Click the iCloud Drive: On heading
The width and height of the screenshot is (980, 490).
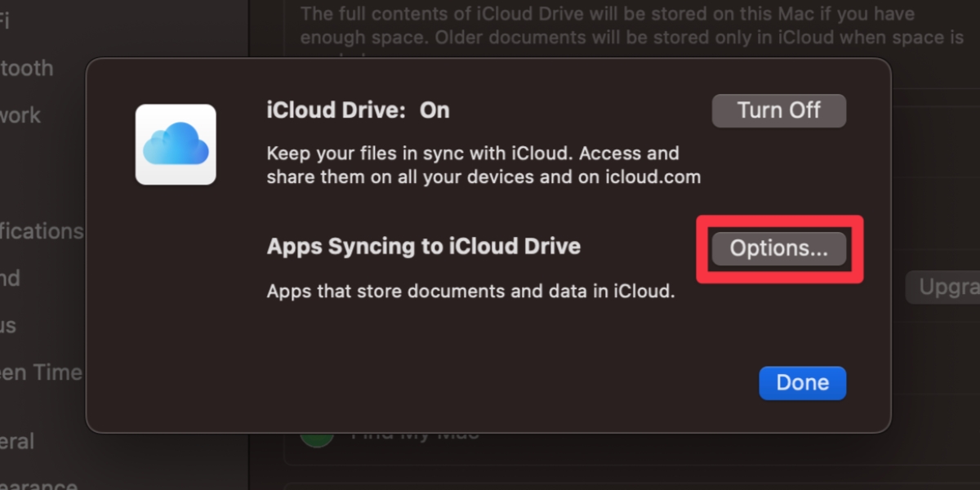357,109
